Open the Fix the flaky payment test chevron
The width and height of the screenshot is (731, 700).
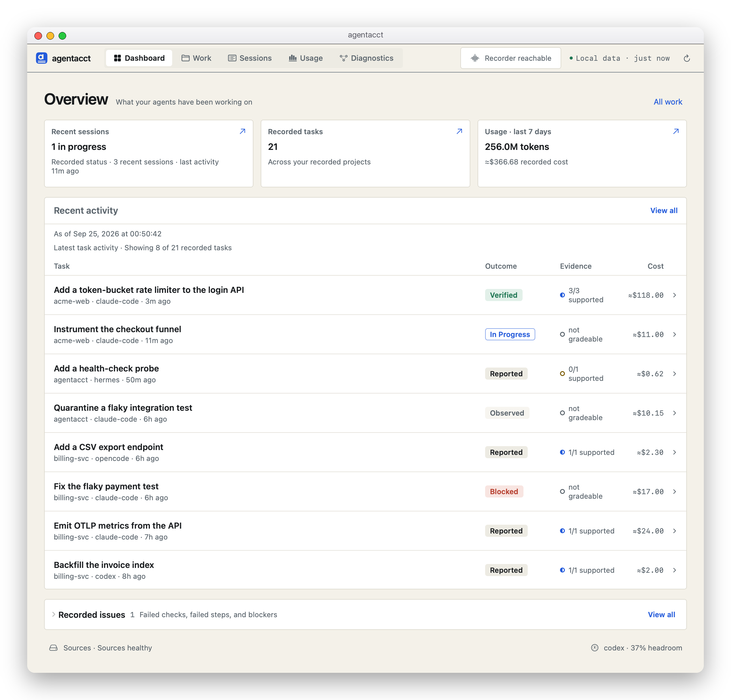click(675, 491)
